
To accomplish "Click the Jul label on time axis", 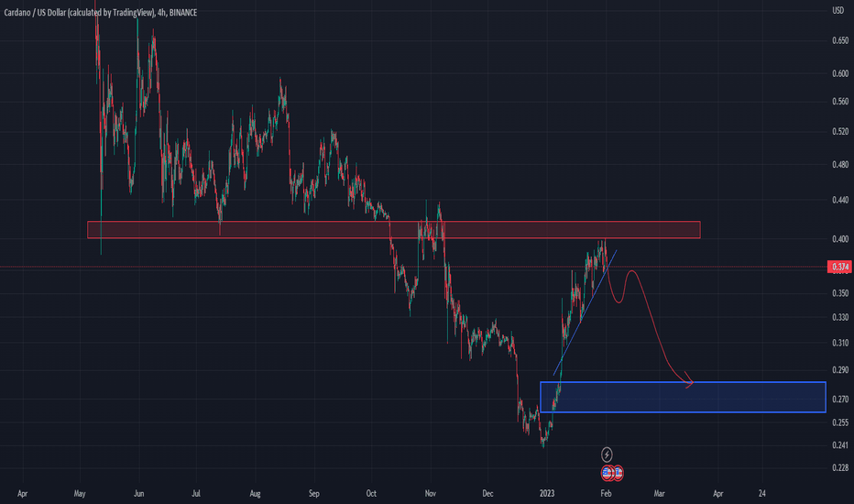I will coord(196,494).
